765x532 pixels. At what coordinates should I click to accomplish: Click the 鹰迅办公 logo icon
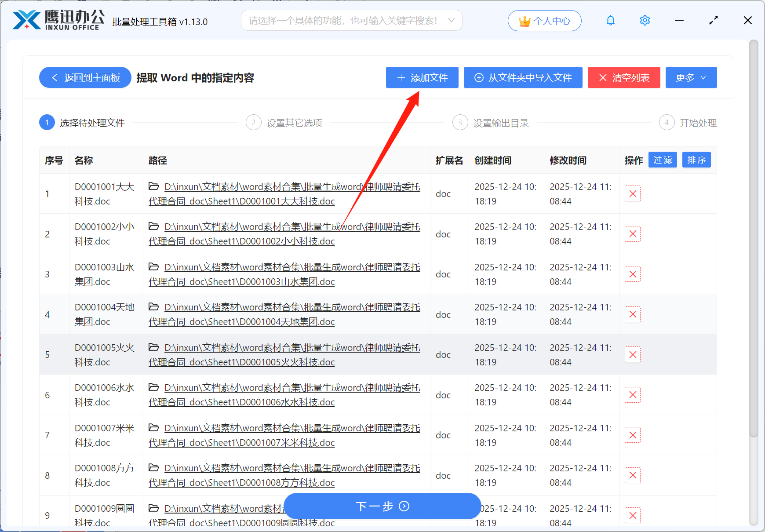pos(25,18)
